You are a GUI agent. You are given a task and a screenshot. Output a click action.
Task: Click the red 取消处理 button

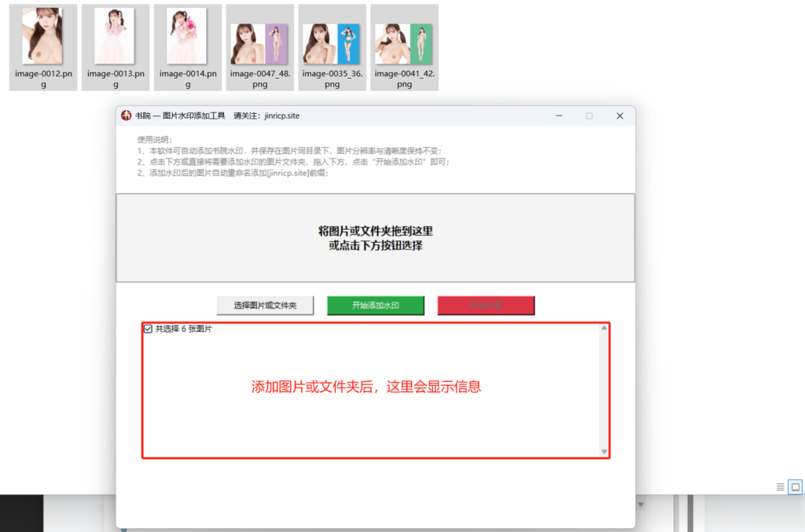click(x=486, y=306)
